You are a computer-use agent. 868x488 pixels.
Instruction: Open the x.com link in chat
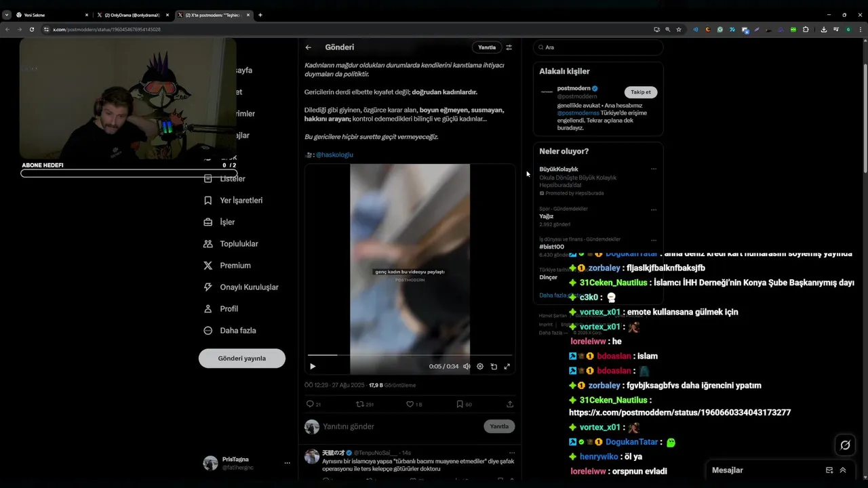tap(679, 413)
